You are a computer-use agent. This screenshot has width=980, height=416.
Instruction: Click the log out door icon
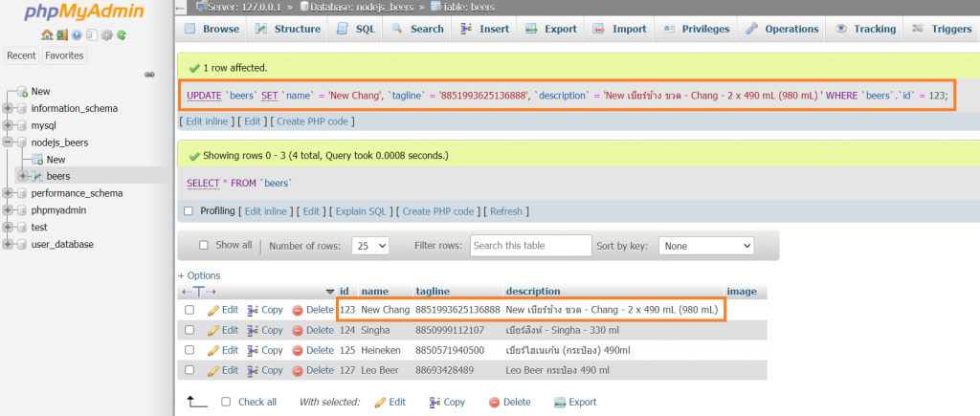[61, 35]
